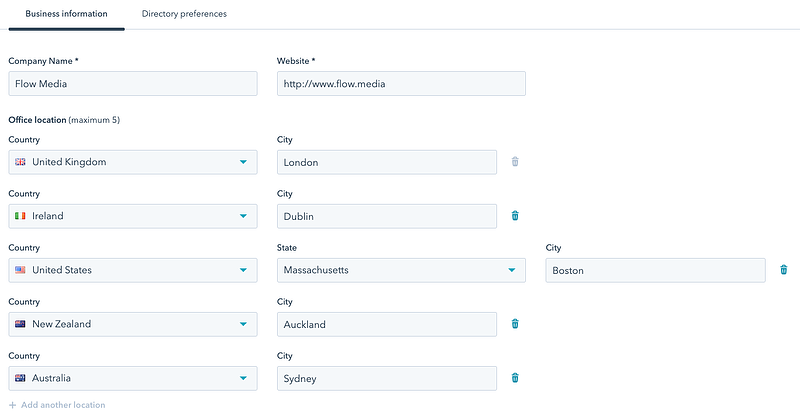
Task: Remove the Boston office location
Action: pos(784,270)
